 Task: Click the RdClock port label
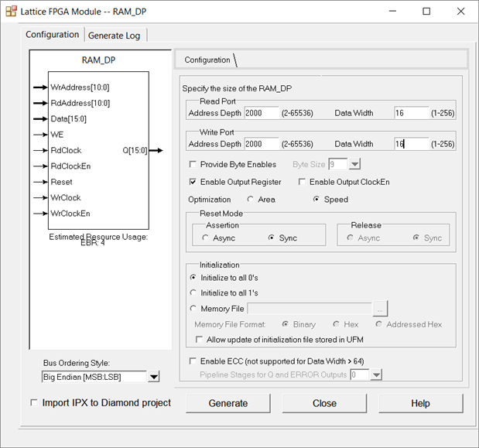pyautogui.click(x=66, y=151)
